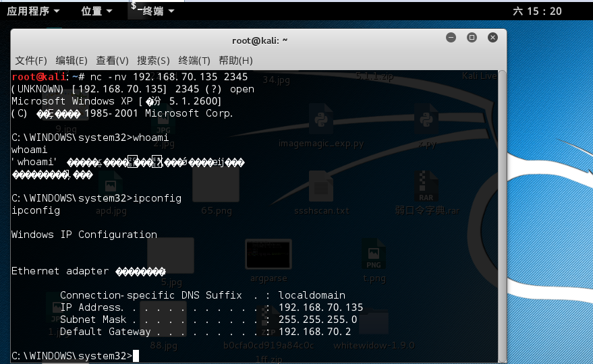The height and width of the screenshot is (364, 593).
Task: Open the 查看(V) menu
Action: pos(112,61)
